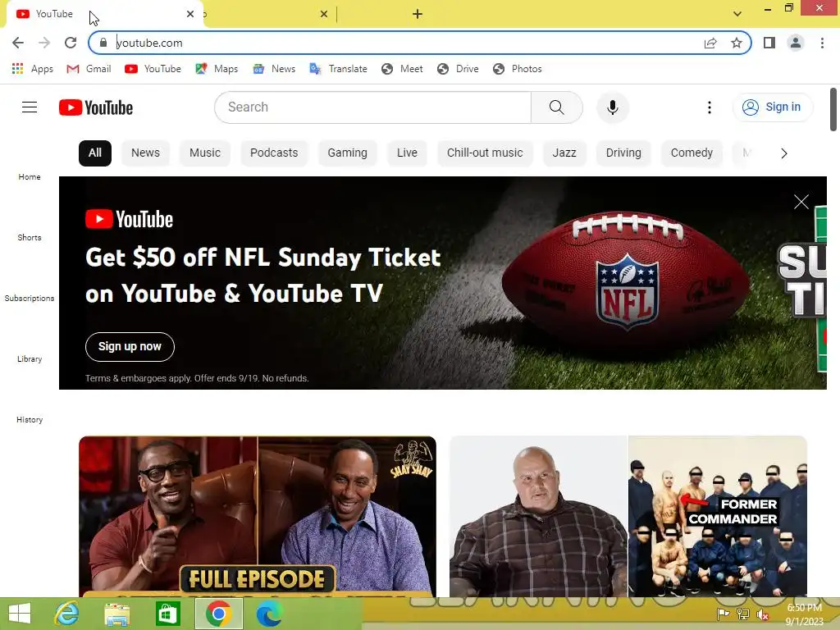Close the second browser tab
Viewport: 840px width, 630px height.
click(x=323, y=14)
